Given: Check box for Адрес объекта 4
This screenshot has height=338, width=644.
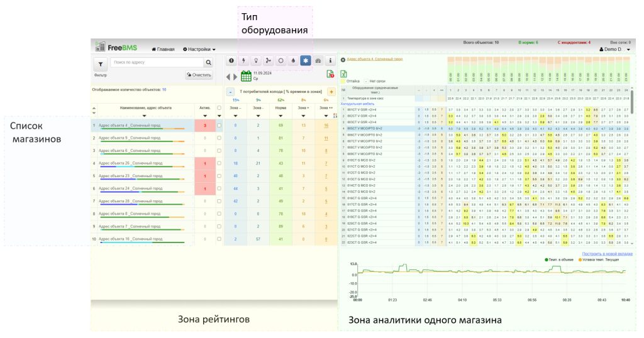Looking at the screenshot, I should [219, 126].
